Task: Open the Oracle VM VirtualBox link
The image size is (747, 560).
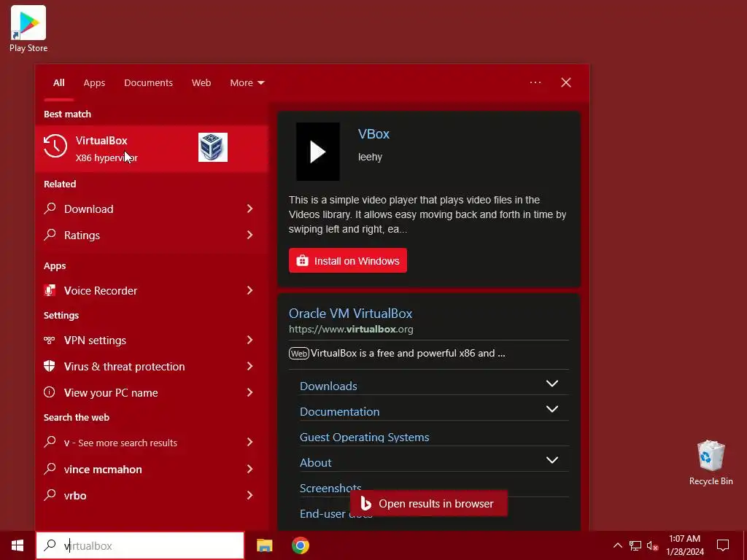Action: point(350,314)
